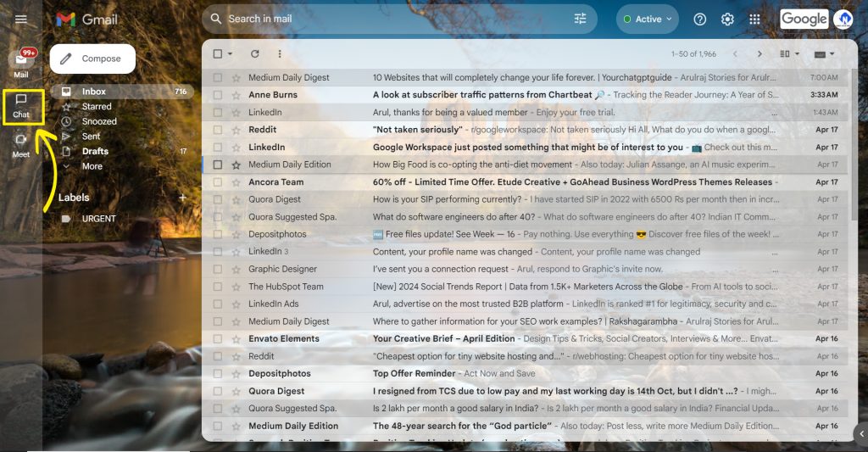Open the More options three-dot menu
The height and width of the screenshot is (452, 868).
(280, 53)
